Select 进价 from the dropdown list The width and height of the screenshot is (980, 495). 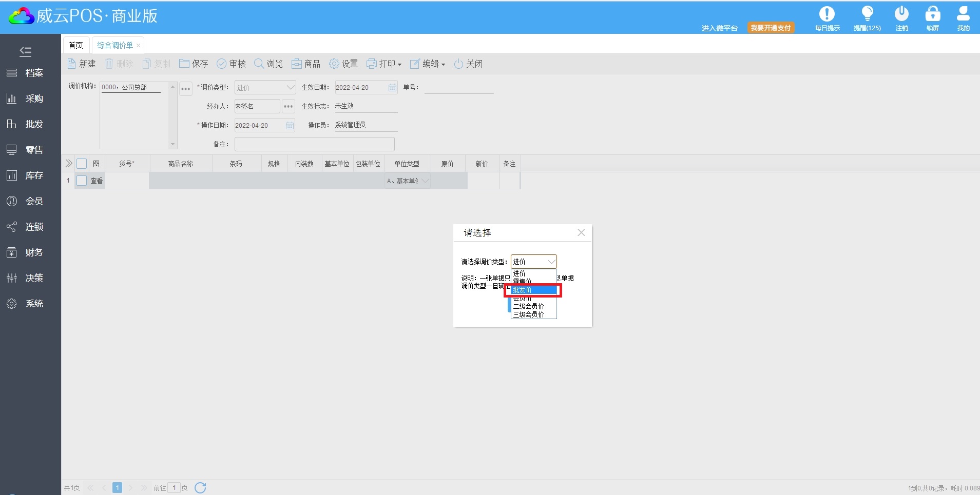pyautogui.click(x=533, y=273)
